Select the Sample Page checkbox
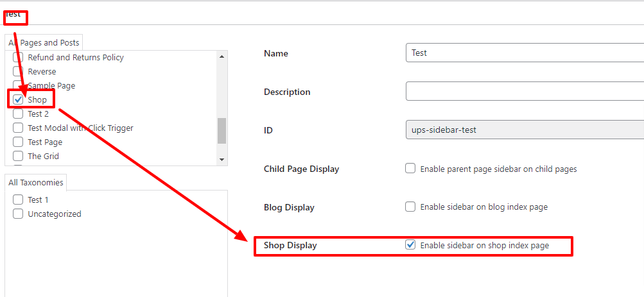 click(x=18, y=85)
